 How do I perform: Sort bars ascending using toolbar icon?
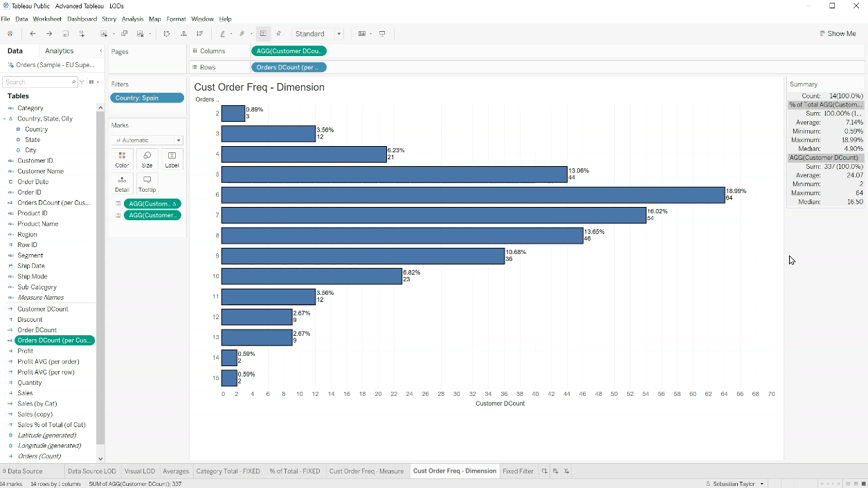pyautogui.click(x=183, y=34)
